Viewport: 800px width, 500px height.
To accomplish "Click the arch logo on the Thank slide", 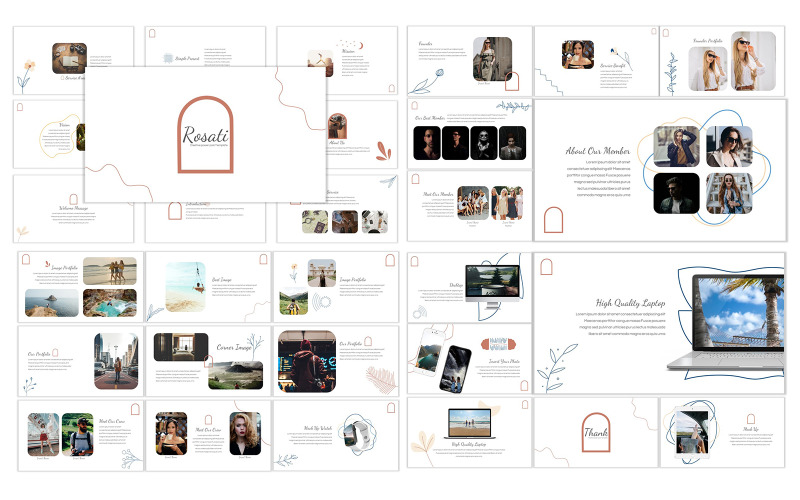I will coord(596,432).
